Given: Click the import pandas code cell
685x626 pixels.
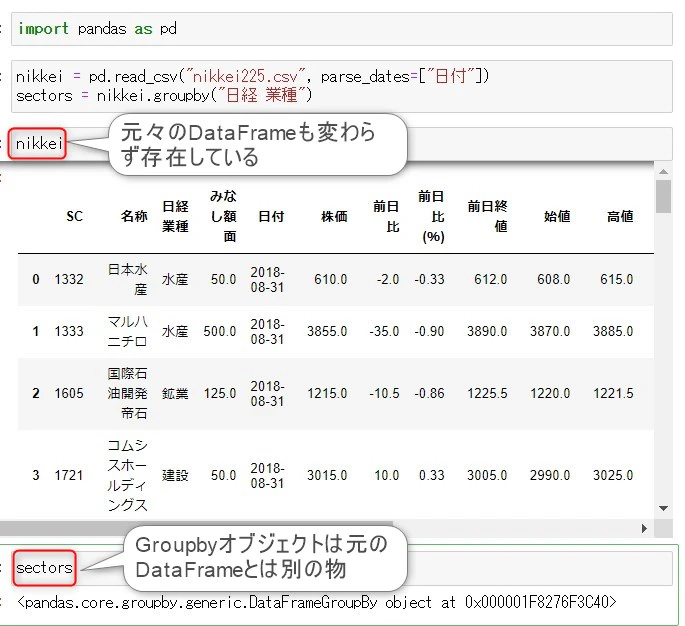Looking at the screenshot, I should tap(342, 29).
